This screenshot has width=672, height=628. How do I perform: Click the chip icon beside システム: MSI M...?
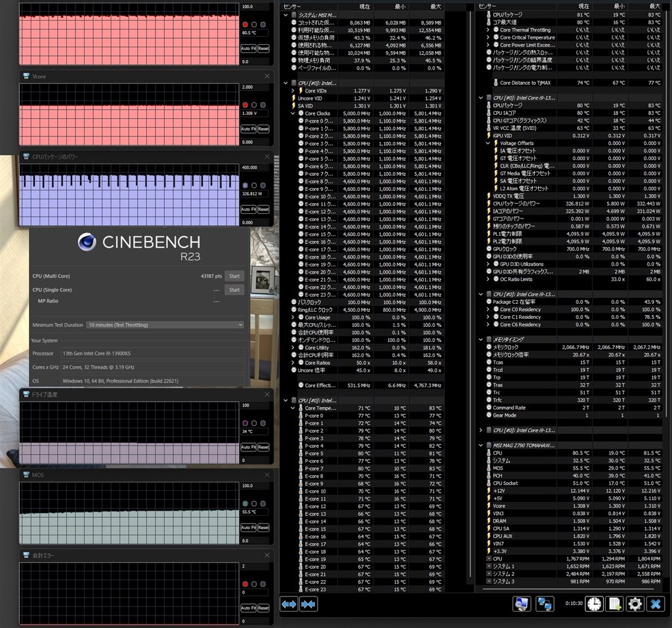(x=294, y=15)
